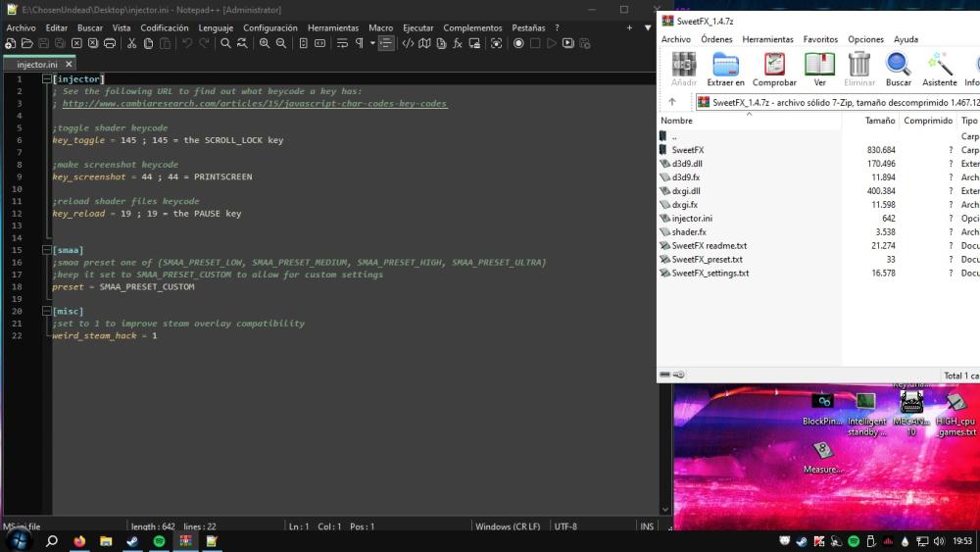Click the Asistente wizard icon
This screenshot has height=552, width=980.
pyautogui.click(x=940, y=70)
